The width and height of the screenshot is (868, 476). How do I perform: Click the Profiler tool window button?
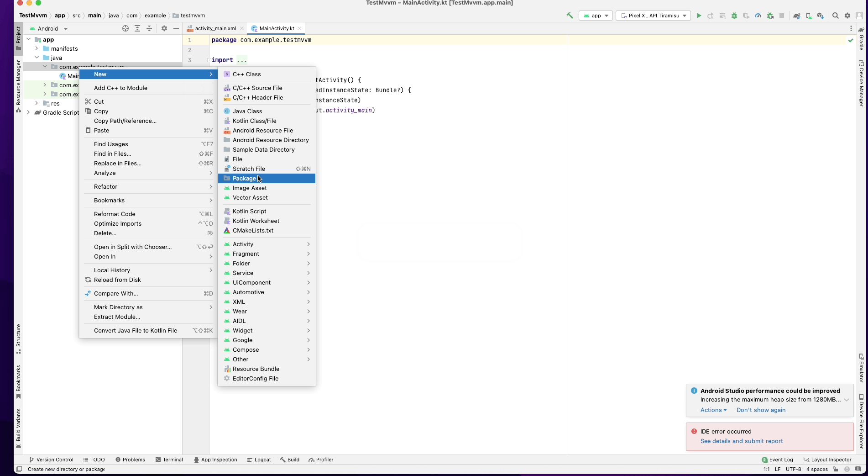pyautogui.click(x=321, y=460)
